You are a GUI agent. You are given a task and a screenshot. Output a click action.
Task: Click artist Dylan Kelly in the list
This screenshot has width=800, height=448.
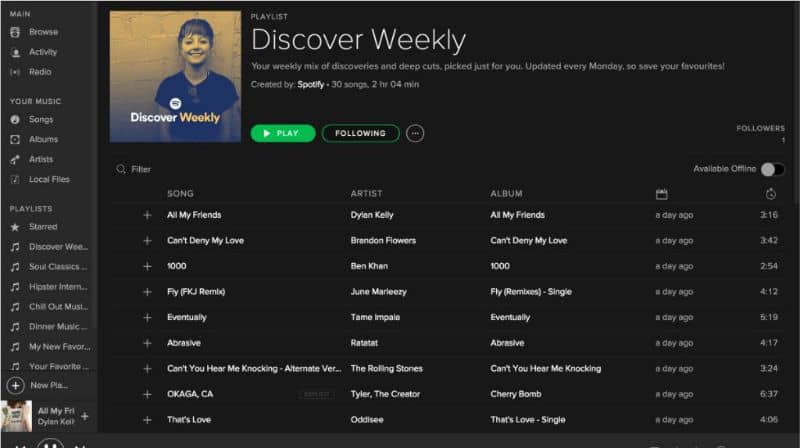click(x=372, y=215)
